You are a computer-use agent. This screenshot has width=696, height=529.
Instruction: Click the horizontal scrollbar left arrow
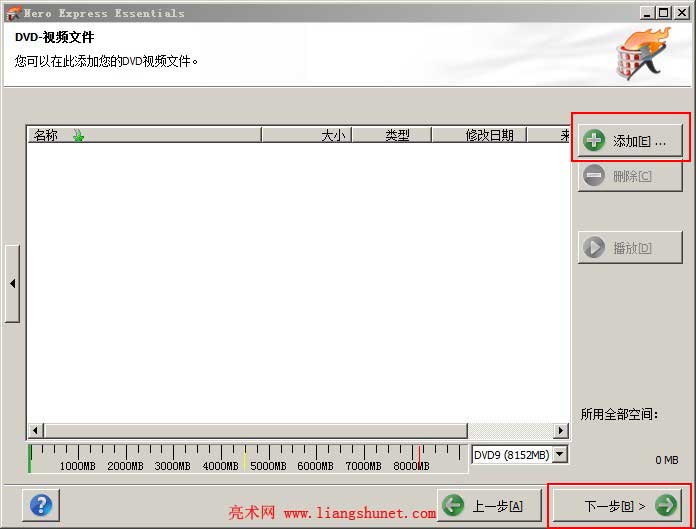pyautogui.click(x=36, y=430)
